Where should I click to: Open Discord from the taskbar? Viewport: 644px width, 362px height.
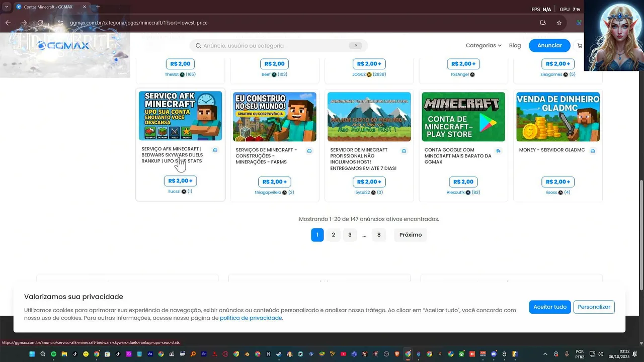[x=494, y=354]
